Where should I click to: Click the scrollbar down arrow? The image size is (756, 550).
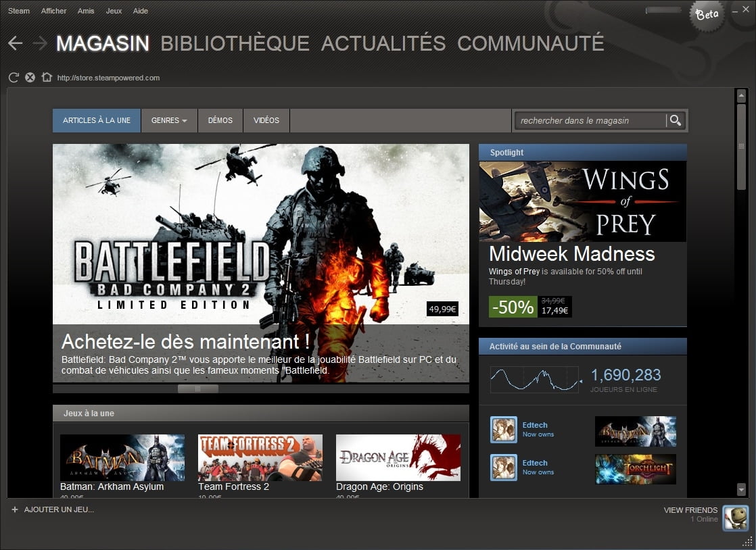[740, 489]
